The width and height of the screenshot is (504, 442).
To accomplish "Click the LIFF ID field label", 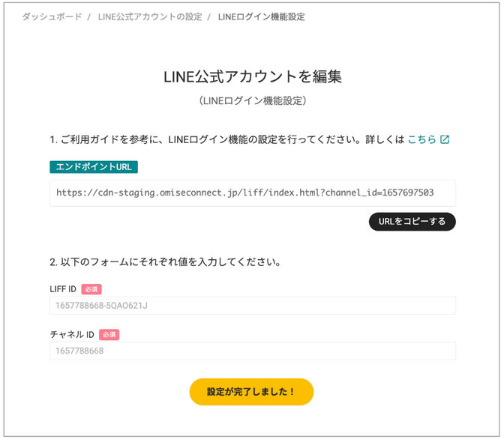I will pyautogui.click(x=63, y=289).
